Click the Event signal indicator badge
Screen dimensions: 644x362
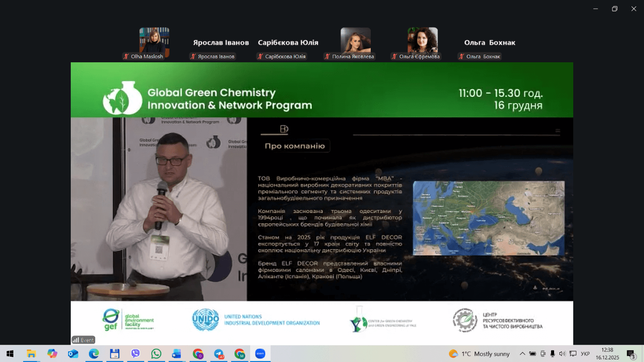point(83,340)
